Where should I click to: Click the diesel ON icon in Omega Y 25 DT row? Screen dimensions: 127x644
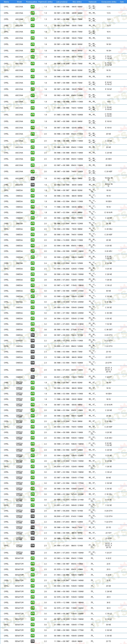[33, 377]
